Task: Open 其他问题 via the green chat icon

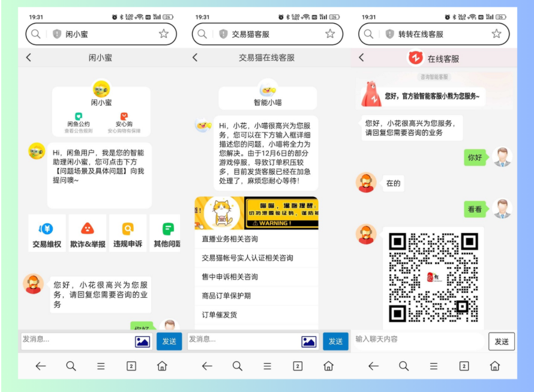Action: click(x=167, y=229)
